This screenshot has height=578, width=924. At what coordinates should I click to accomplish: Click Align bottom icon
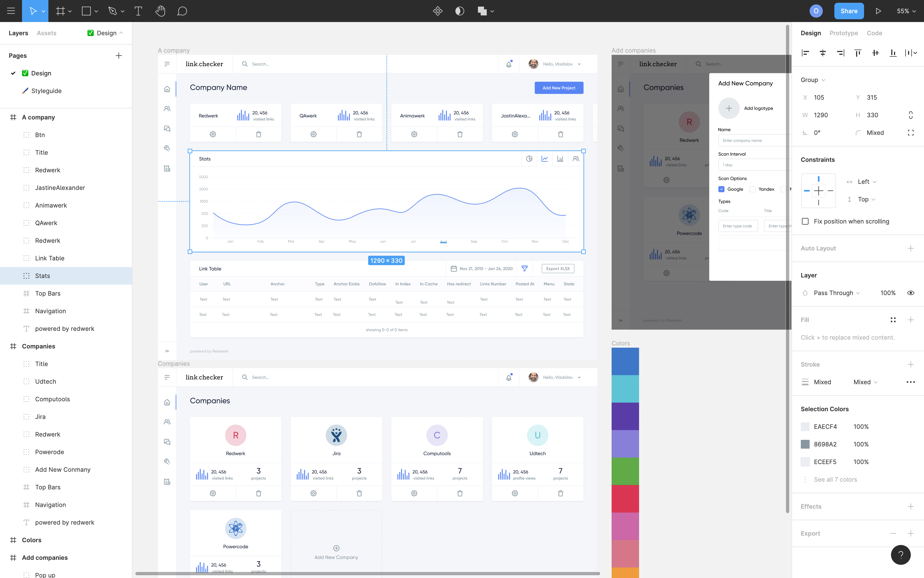click(893, 53)
